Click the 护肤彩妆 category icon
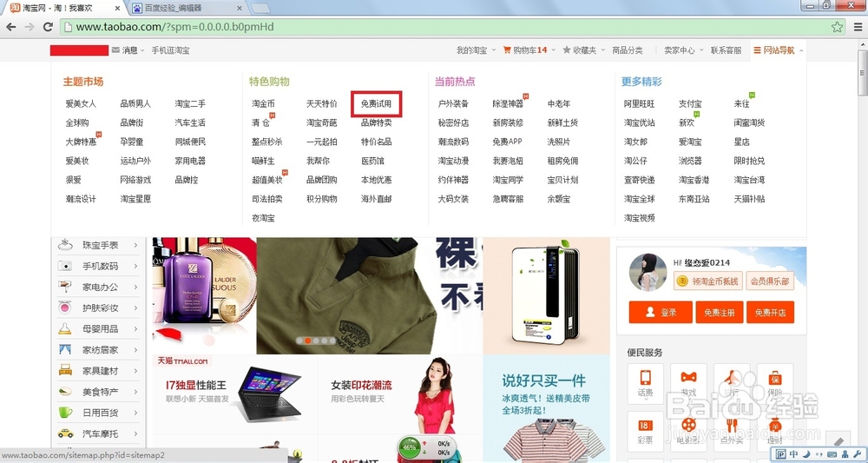868x463 pixels. click(x=65, y=308)
